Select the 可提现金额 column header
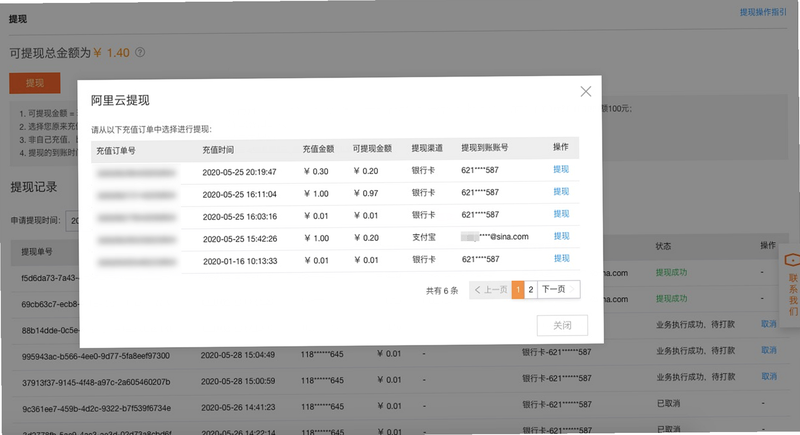Screen dimensions: 800x435 (372, 148)
